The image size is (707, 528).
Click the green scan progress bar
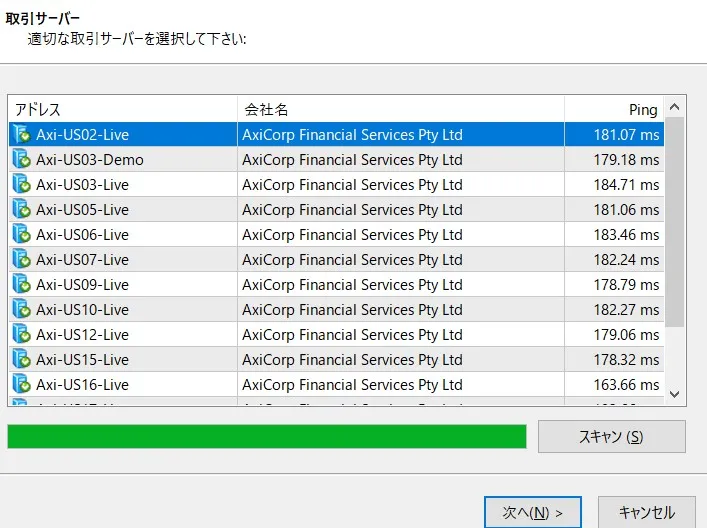267,436
